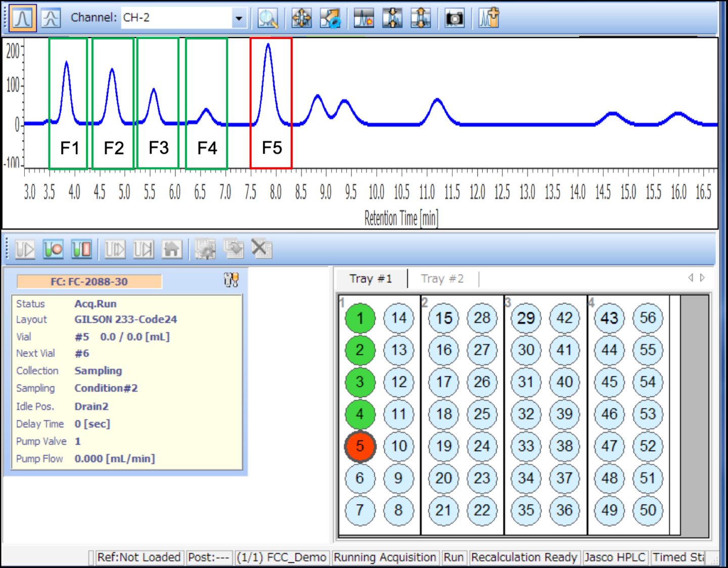The width and height of the screenshot is (728, 568).
Task: Open fraction collector settings wrench icon
Action: 231,279
